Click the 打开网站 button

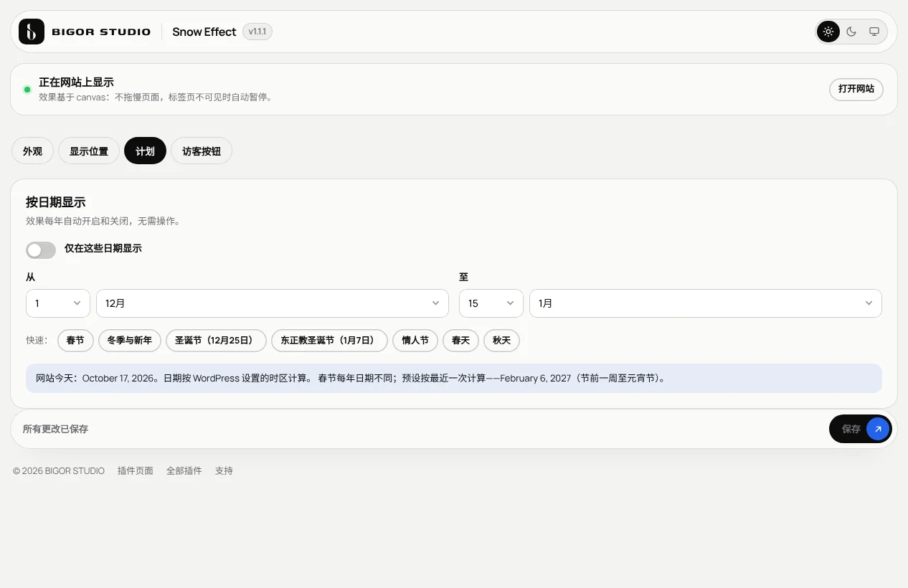[856, 89]
